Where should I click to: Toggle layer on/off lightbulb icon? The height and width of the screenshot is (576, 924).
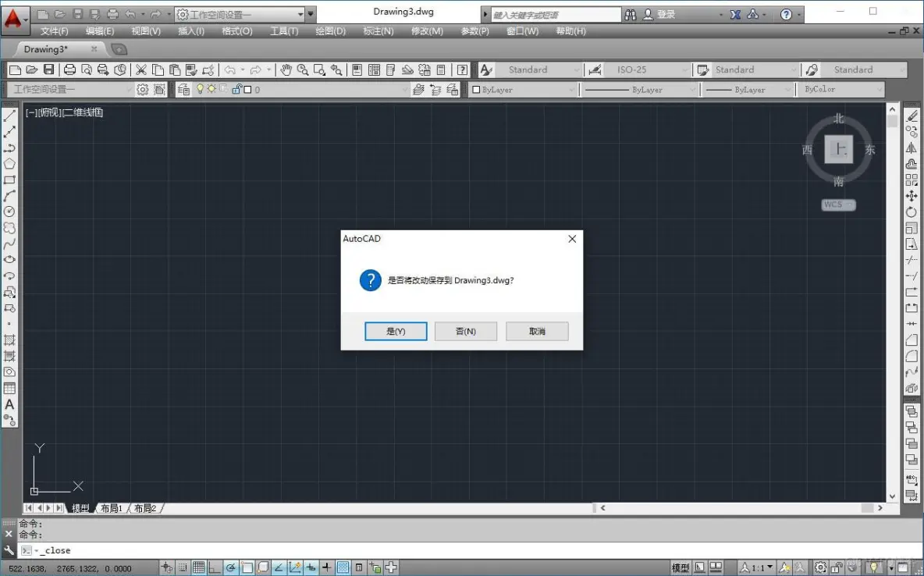click(x=201, y=90)
